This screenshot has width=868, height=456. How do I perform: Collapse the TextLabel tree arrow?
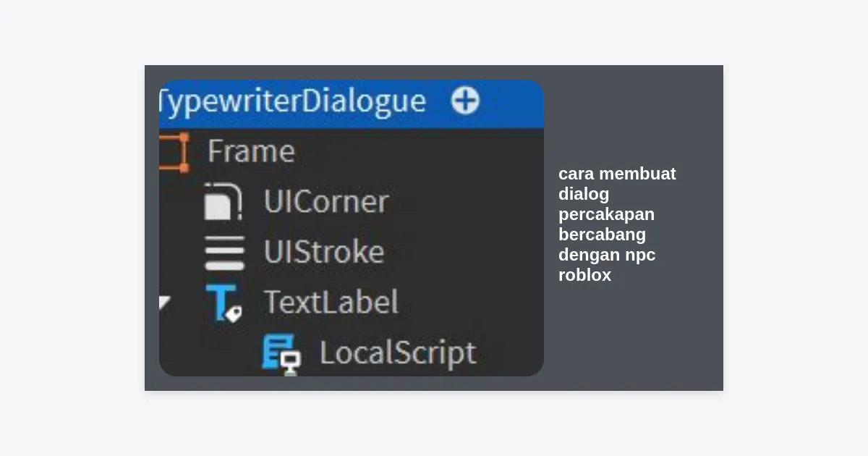[x=164, y=303]
